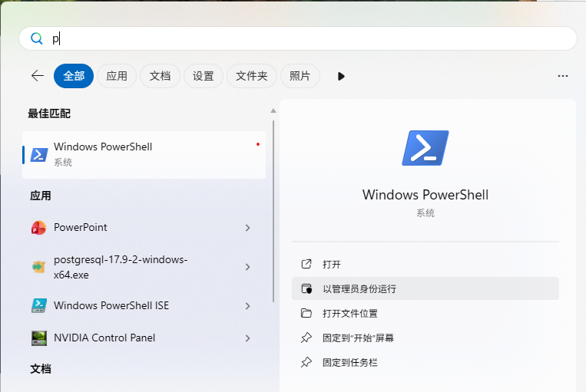
Task: Click the admin shield icon
Action: pos(306,288)
